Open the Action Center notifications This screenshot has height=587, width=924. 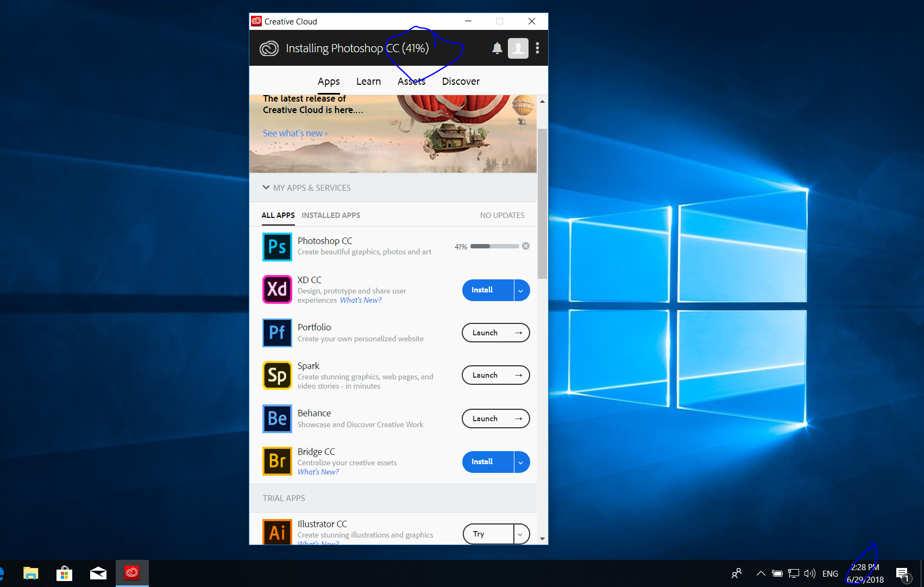click(x=903, y=574)
